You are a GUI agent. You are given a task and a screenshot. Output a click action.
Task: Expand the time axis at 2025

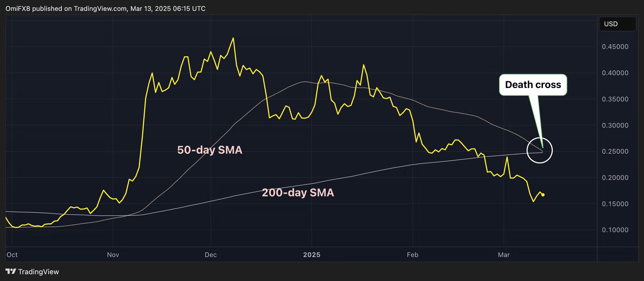[x=312, y=255]
